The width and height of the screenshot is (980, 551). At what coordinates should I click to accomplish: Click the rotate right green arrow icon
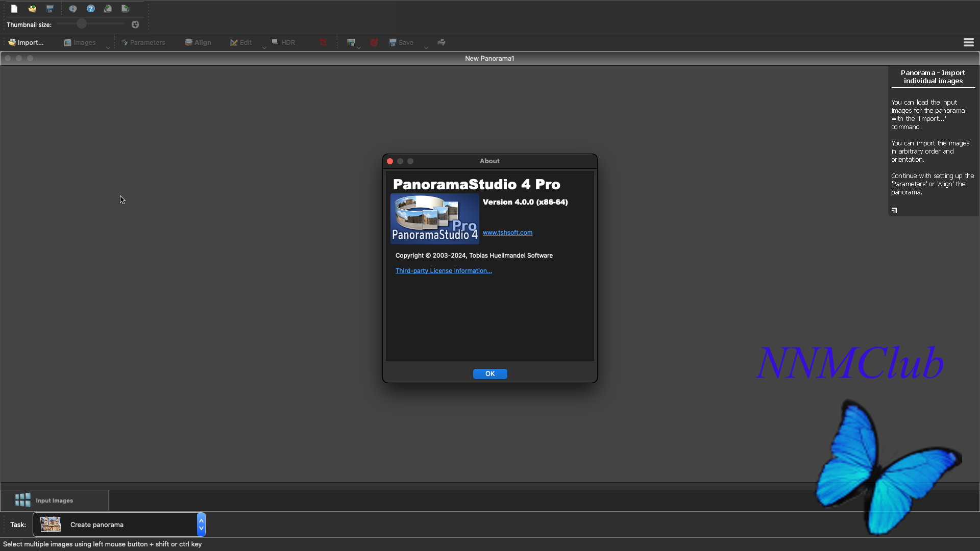(108, 9)
